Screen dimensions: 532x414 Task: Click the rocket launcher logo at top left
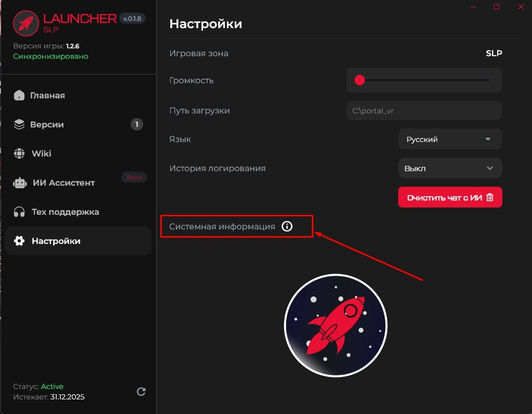[x=26, y=23]
